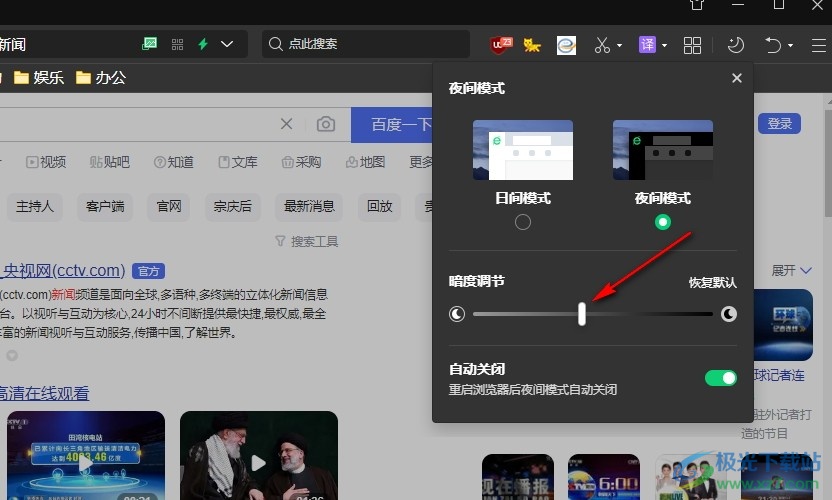Expand the address bar dropdown chevron
832x500 pixels.
click(227, 44)
